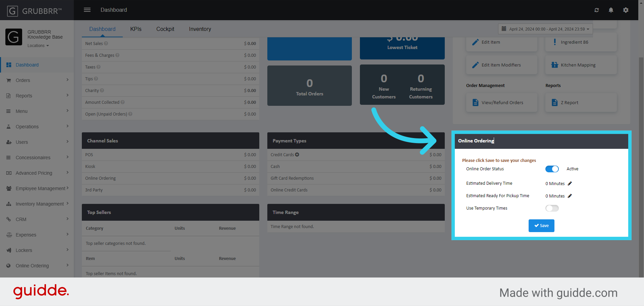Click the CRM link icon in the sidebar
Image resolution: width=644 pixels, height=306 pixels.
(x=9, y=219)
